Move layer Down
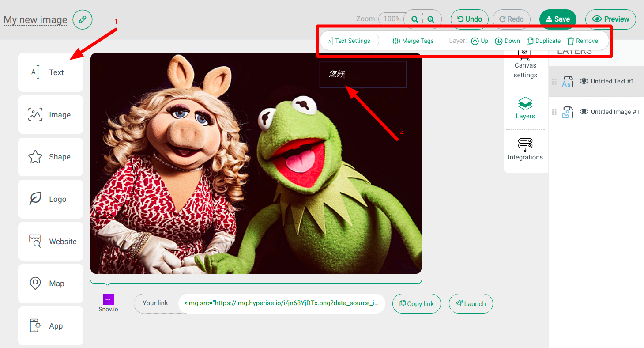 (508, 41)
